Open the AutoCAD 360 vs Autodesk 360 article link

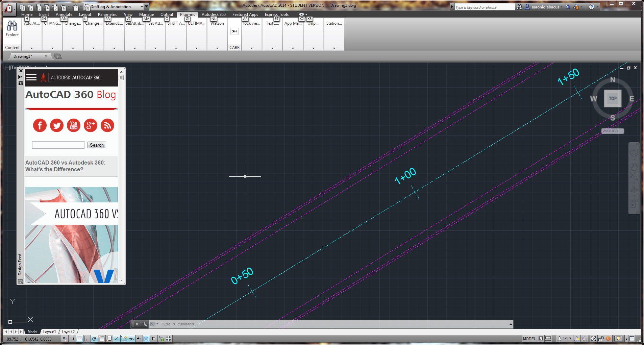point(65,166)
